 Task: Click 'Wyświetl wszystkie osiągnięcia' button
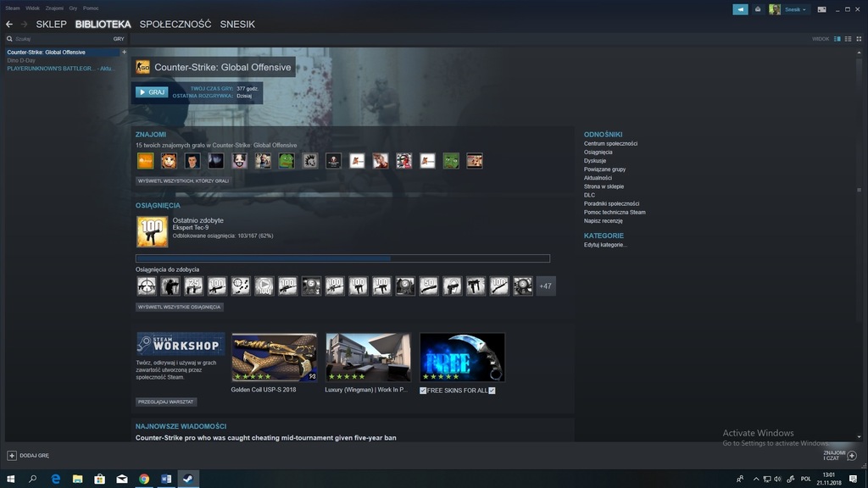click(x=180, y=307)
